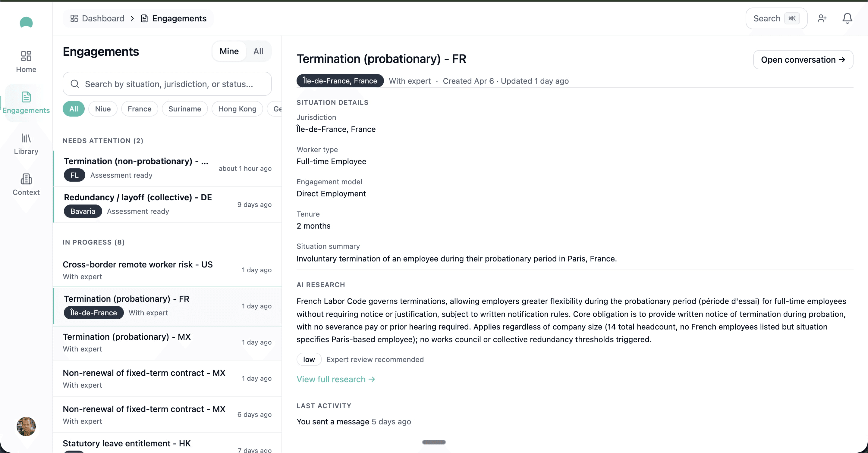Image resolution: width=868 pixels, height=453 pixels.
Task: Open the Library section
Action: (x=26, y=144)
